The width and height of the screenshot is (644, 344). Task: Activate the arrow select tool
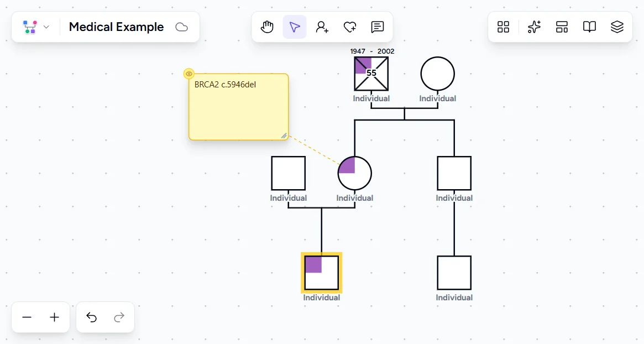pos(295,27)
